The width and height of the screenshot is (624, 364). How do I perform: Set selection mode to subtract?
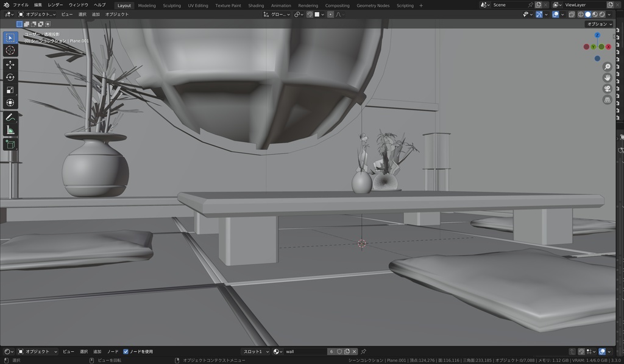(34, 24)
